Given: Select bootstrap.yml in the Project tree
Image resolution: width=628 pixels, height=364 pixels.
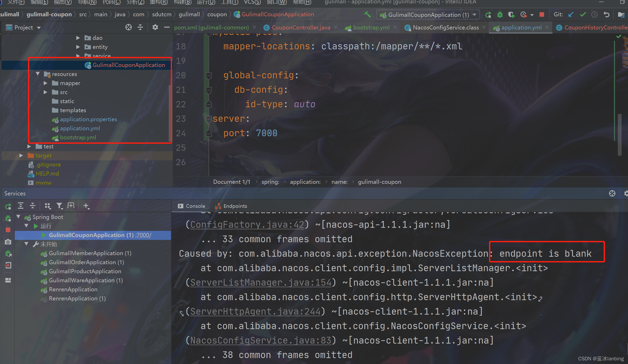Looking at the screenshot, I should point(78,138).
